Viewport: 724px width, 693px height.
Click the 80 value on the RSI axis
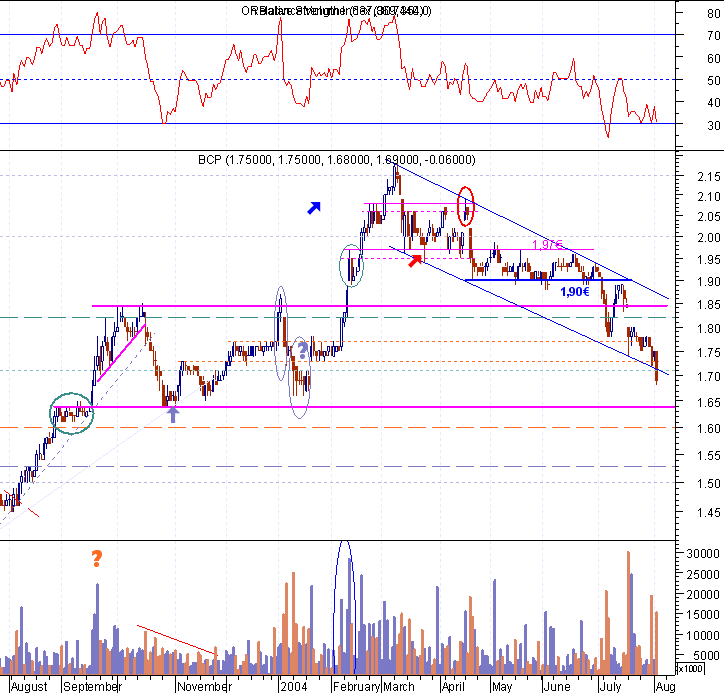713,13
